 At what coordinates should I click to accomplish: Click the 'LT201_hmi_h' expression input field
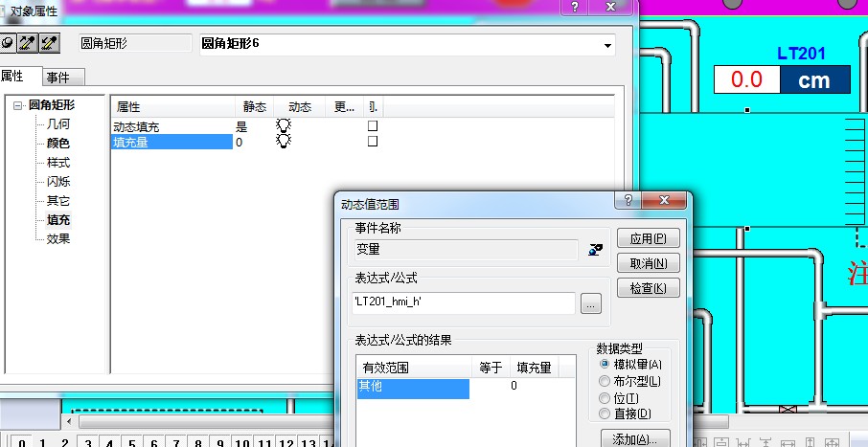pyautogui.click(x=464, y=303)
